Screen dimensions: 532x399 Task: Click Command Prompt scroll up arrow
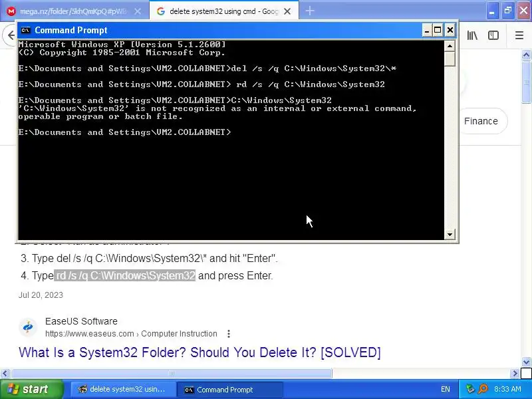450,45
